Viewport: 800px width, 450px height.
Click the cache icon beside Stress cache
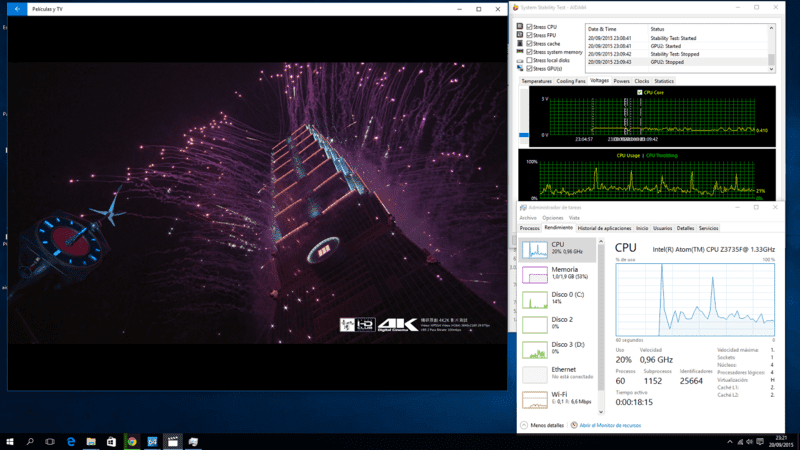[x=520, y=43]
